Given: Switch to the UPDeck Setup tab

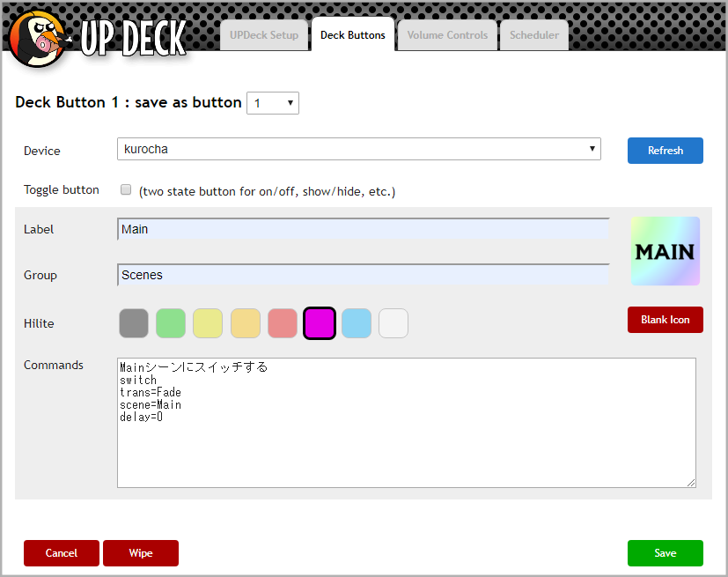Looking at the screenshot, I should click(264, 35).
